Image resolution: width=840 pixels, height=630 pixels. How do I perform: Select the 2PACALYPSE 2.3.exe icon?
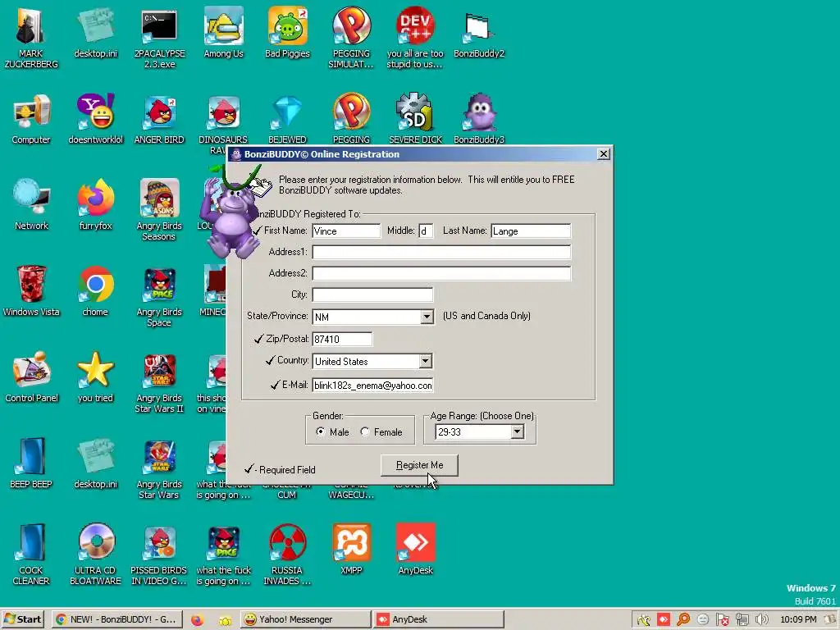click(159, 38)
